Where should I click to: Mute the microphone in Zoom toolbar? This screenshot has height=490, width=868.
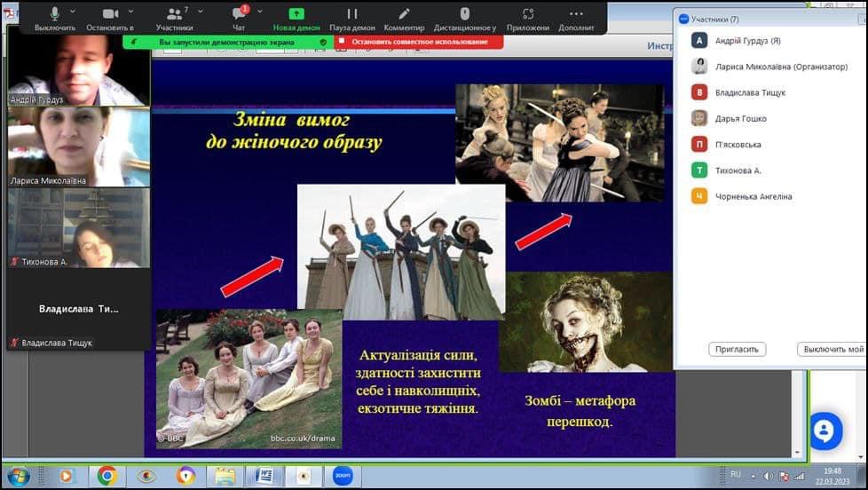coord(55,19)
